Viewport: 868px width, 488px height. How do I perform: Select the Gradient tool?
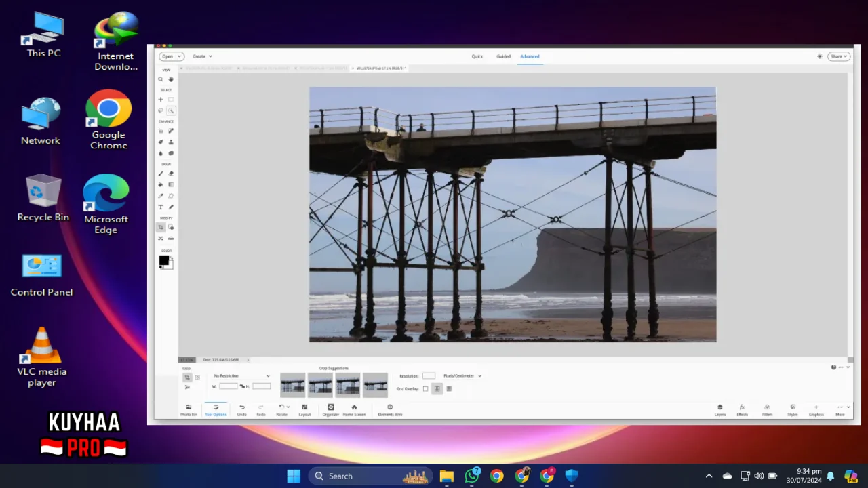(171, 184)
